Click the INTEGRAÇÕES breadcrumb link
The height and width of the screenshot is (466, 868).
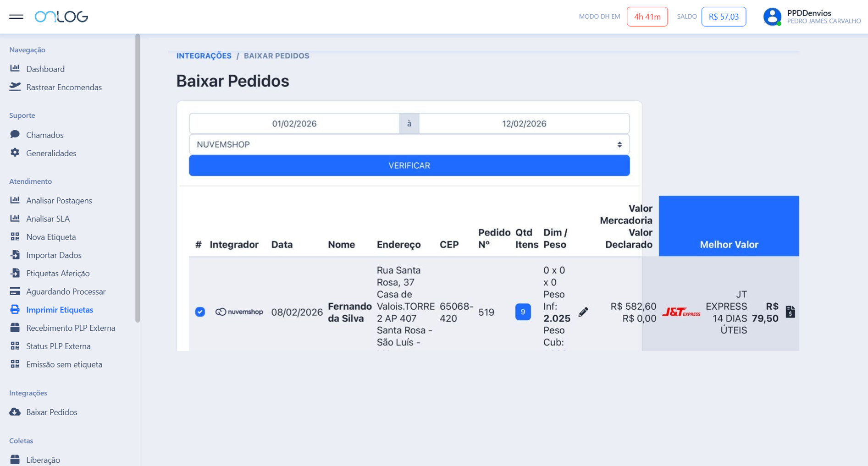coord(204,56)
